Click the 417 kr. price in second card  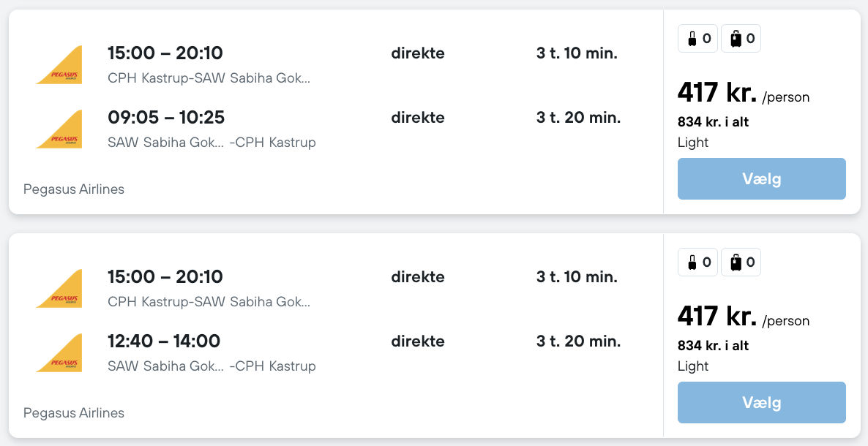(x=717, y=317)
